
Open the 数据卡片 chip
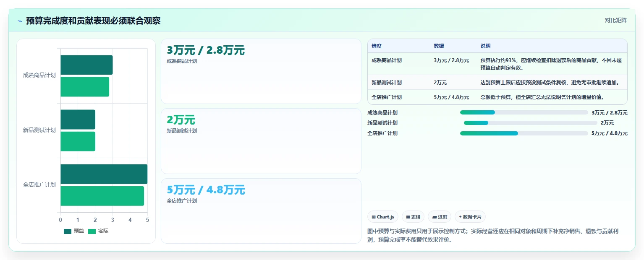(x=470, y=217)
